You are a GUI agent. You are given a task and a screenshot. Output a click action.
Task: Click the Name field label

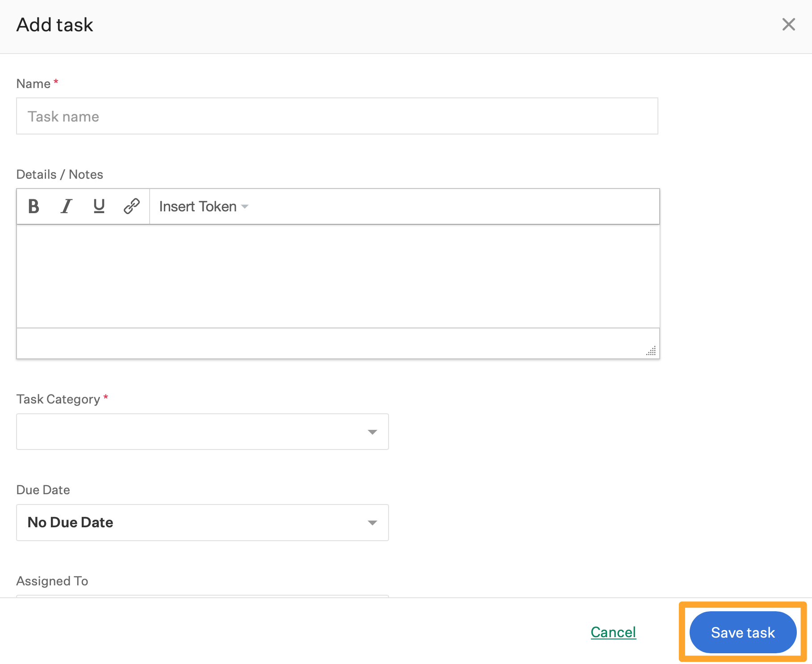[33, 84]
